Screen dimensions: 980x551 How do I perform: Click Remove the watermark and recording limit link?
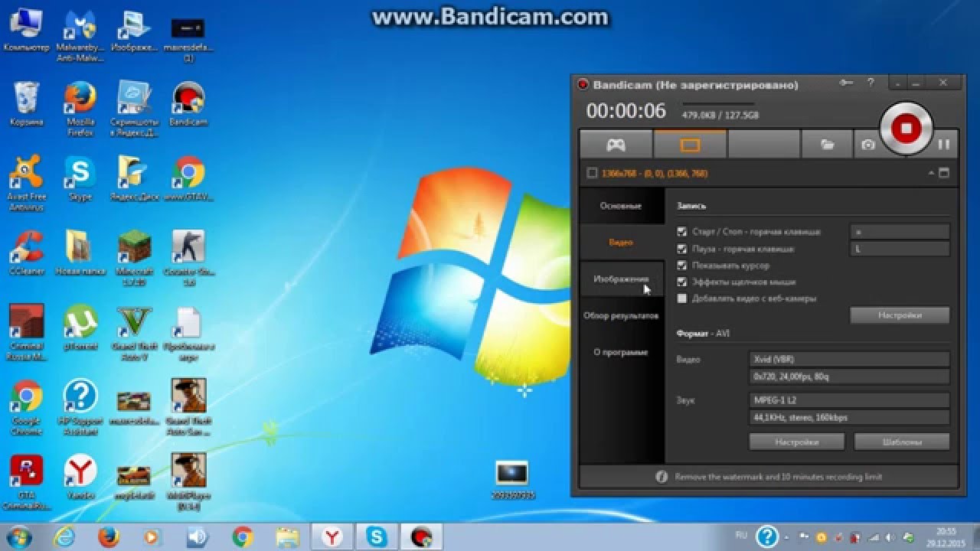(x=778, y=477)
